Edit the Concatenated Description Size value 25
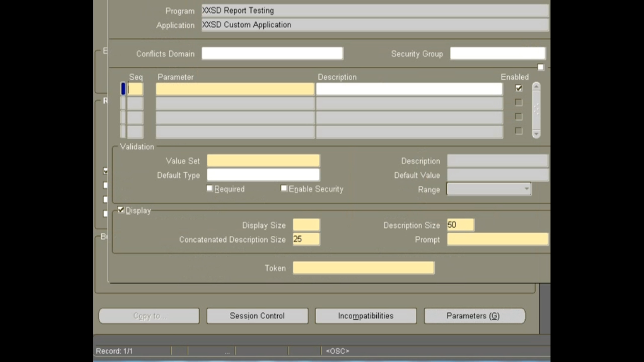The image size is (644, 362). pyautogui.click(x=306, y=239)
